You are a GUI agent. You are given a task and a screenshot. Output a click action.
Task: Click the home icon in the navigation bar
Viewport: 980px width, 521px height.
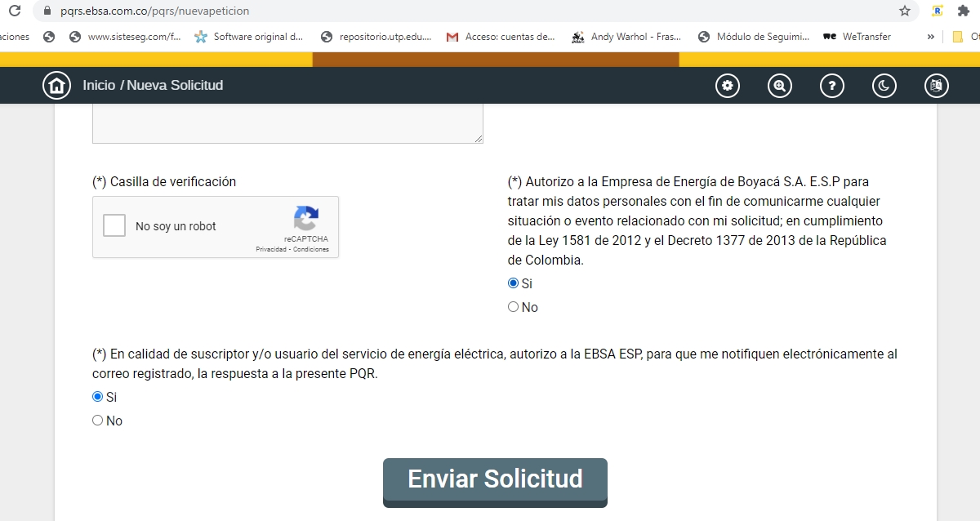tap(56, 85)
